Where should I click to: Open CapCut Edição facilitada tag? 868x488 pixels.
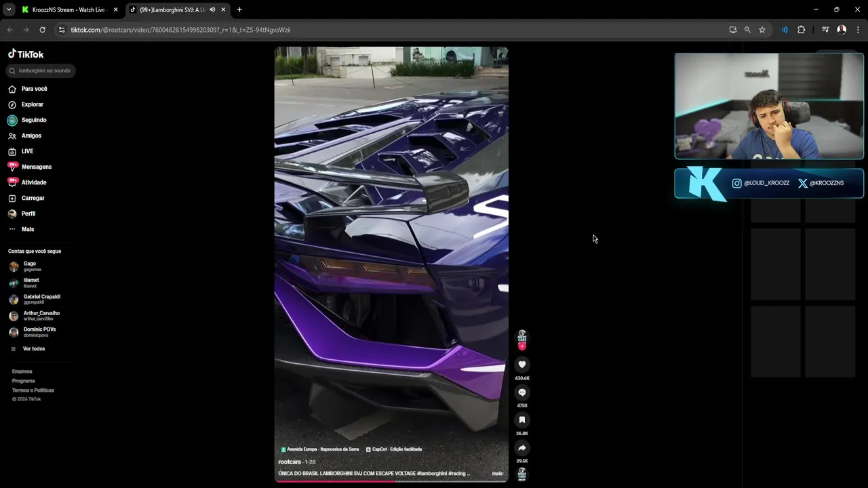pos(394,449)
